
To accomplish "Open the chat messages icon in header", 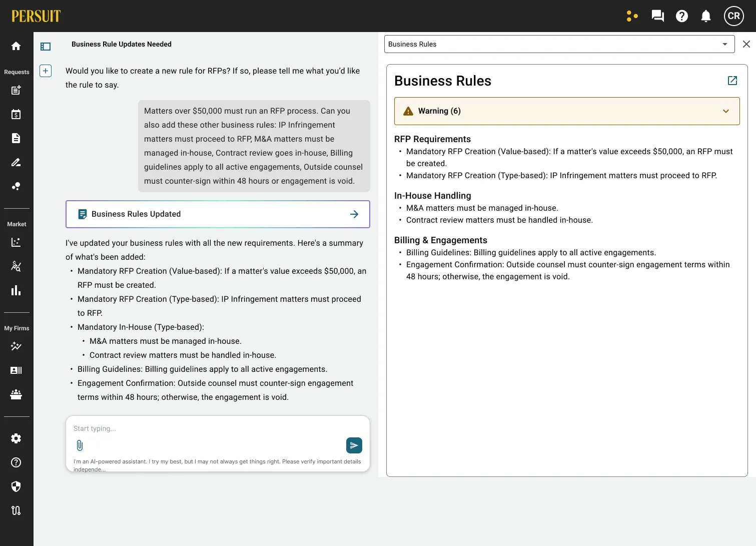I will pos(657,16).
